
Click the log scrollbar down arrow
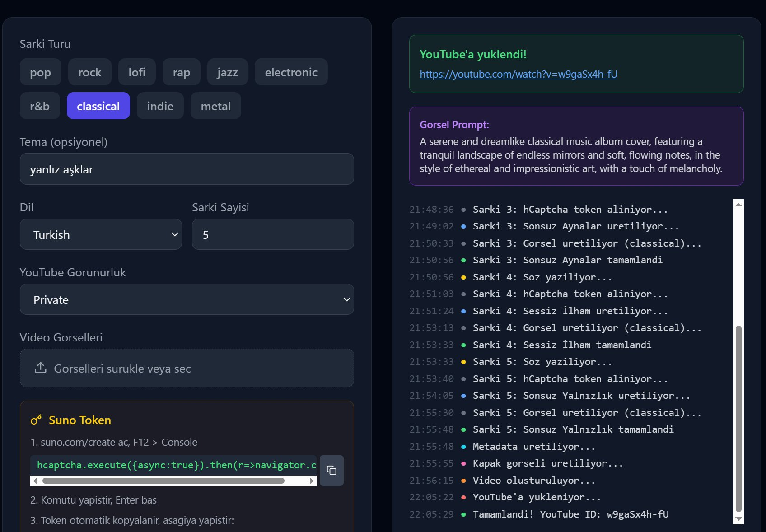tap(738, 519)
